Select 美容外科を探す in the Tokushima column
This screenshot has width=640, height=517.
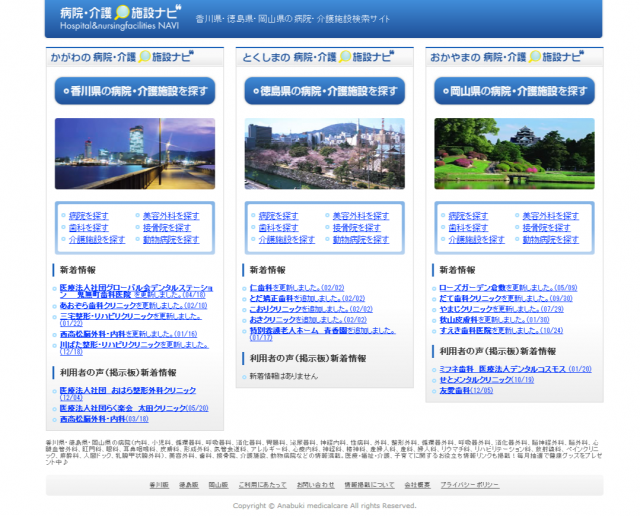click(x=360, y=216)
